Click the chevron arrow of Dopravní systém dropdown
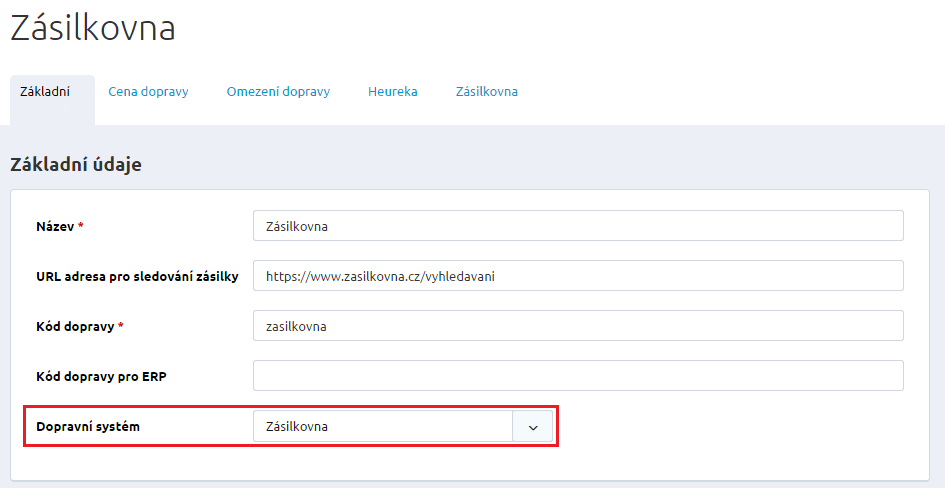This screenshot has height=488, width=945. [533, 427]
